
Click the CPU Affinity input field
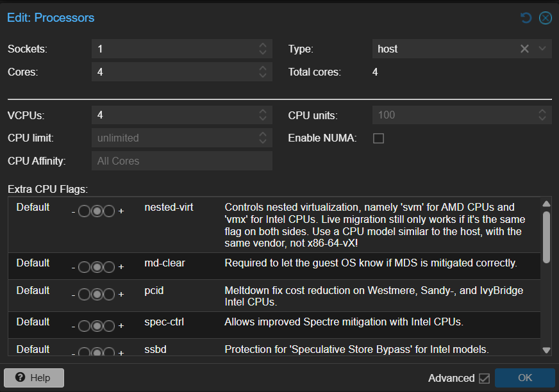181,161
